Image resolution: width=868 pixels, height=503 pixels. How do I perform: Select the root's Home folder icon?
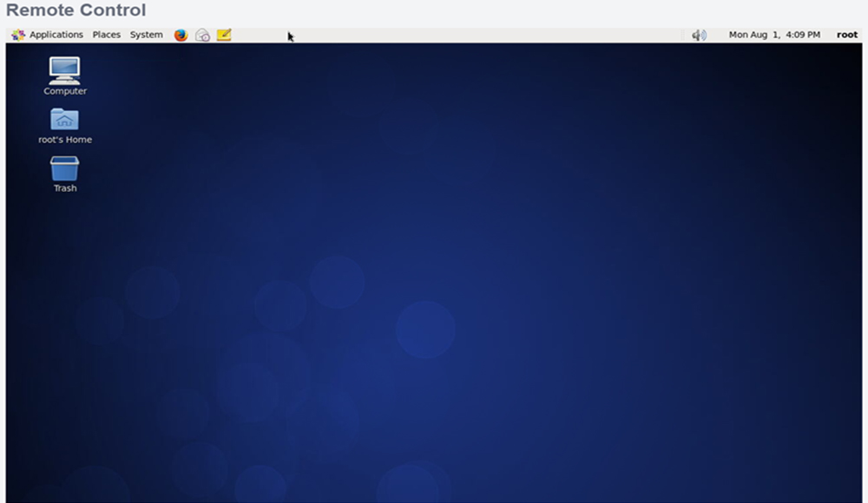point(65,120)
